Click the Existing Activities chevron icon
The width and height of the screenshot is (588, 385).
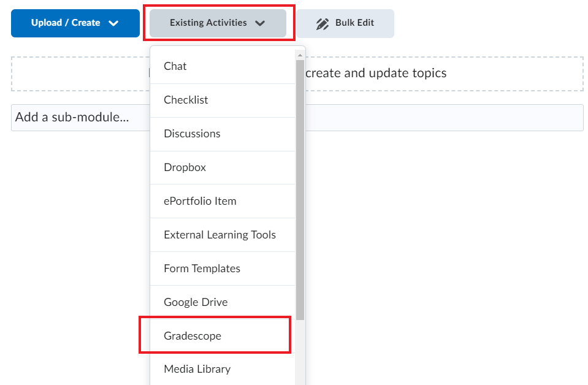[x=260, y=23]
